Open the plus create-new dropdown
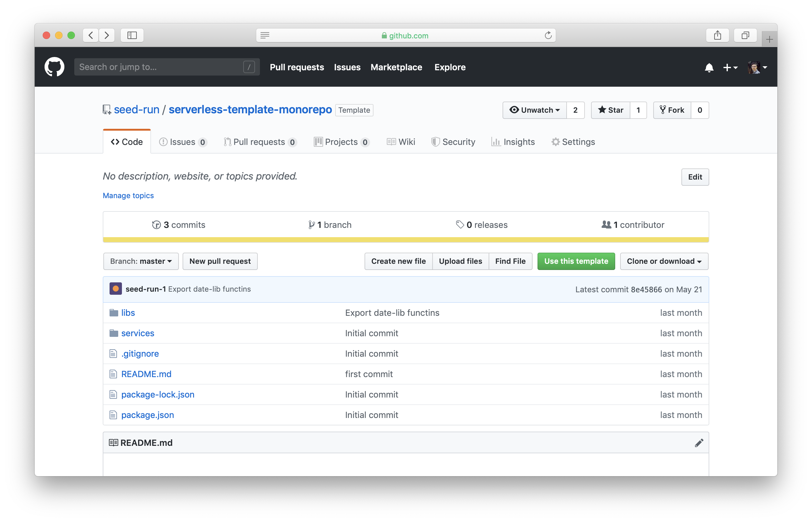The width and height of the screenshot is (812, 522). pyautogui.click(x=730, y=67)
